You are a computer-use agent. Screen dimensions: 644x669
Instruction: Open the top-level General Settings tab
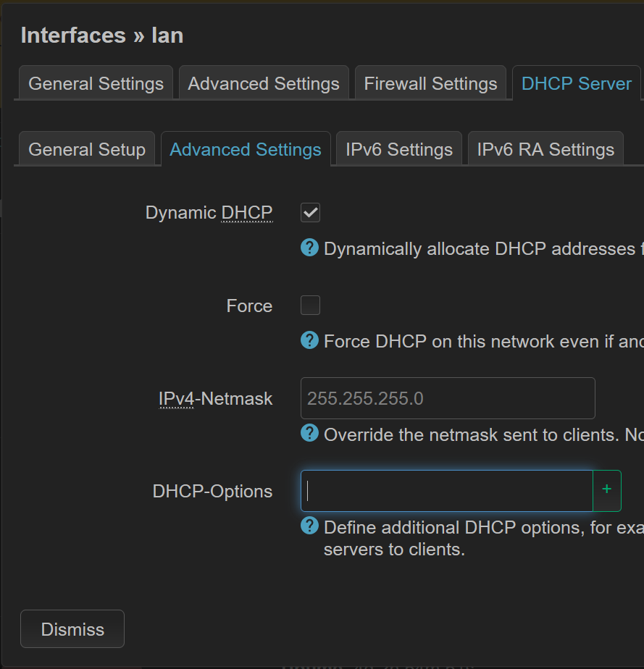point(96,83)
